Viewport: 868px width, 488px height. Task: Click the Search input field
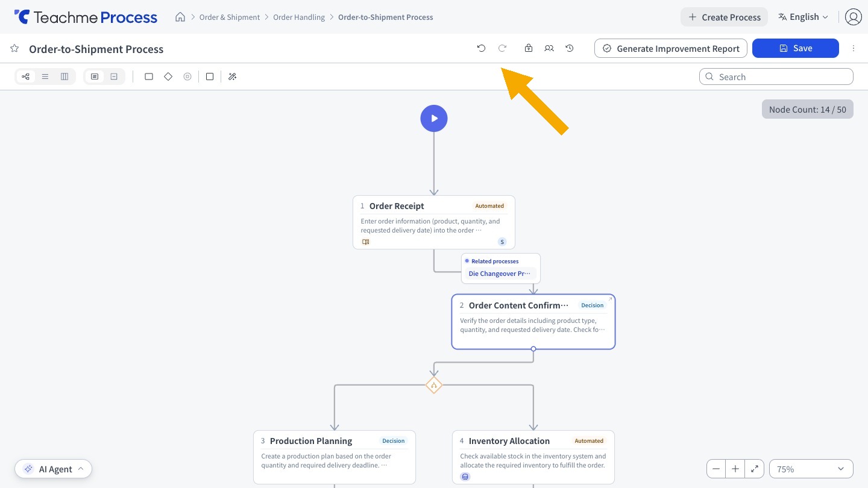(x=776, y=77)
